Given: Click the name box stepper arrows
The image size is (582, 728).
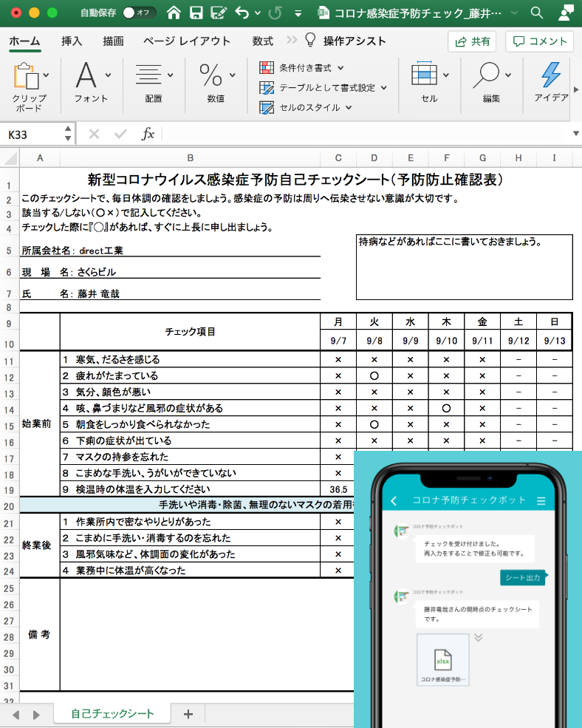Looking at the screenshot, I should tap(68, 134).
